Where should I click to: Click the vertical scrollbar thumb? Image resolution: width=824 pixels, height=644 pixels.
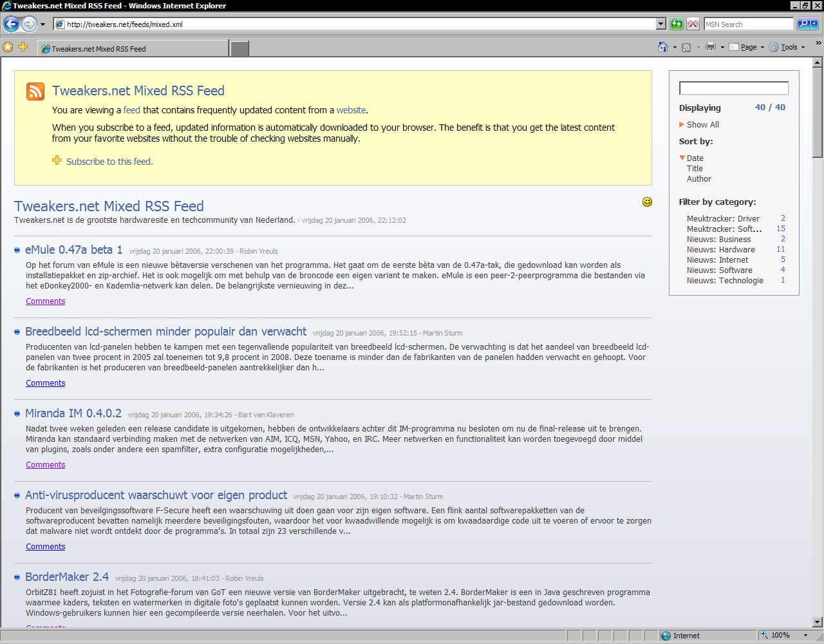[x=818, y=112]
